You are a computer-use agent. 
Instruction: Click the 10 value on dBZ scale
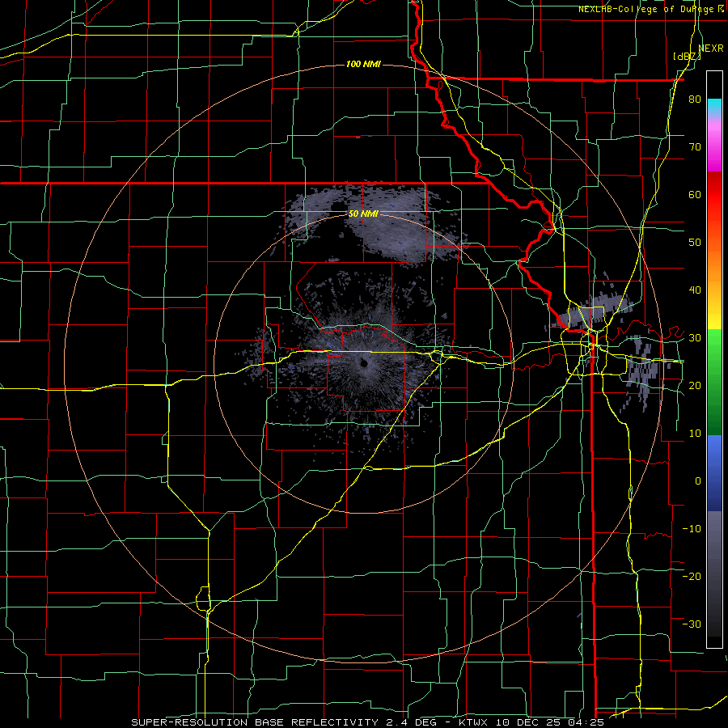click(x=695, y=434)
